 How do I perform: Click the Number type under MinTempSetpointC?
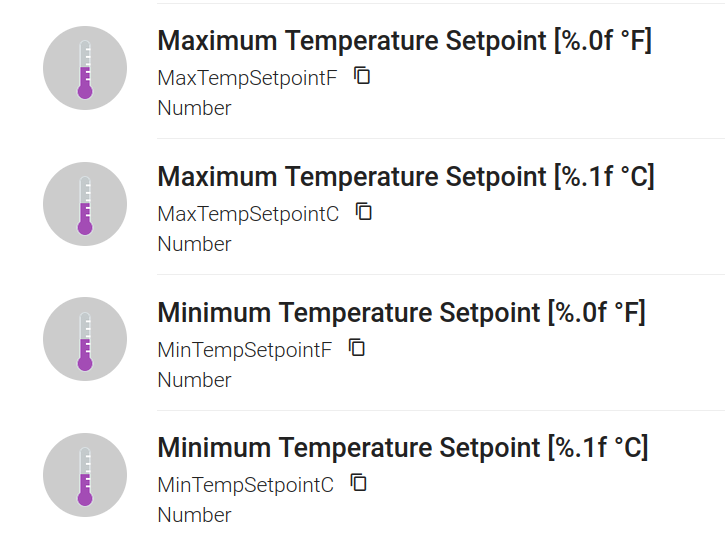pos(194,515)
